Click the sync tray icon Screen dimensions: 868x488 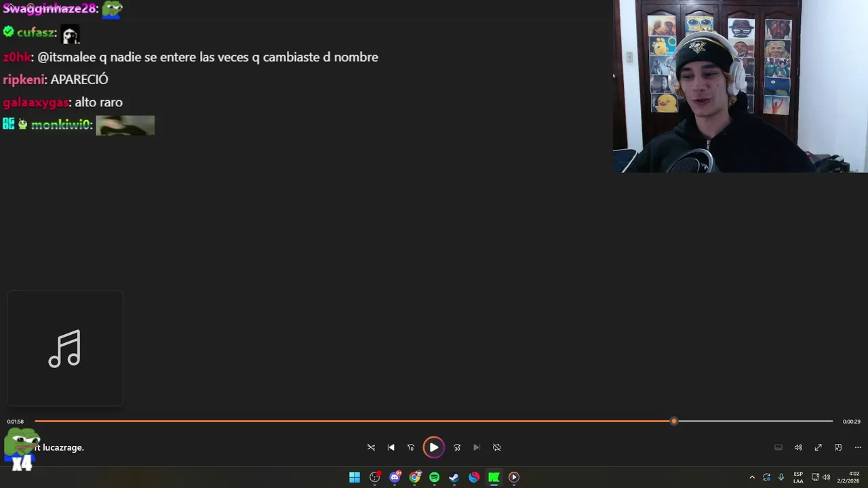[767, 477]
